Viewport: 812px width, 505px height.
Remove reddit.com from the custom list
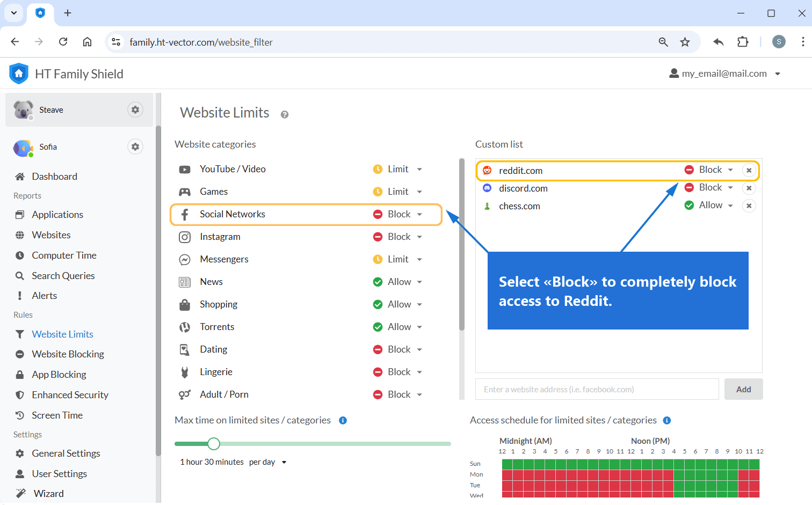click(x=749, y=170)
